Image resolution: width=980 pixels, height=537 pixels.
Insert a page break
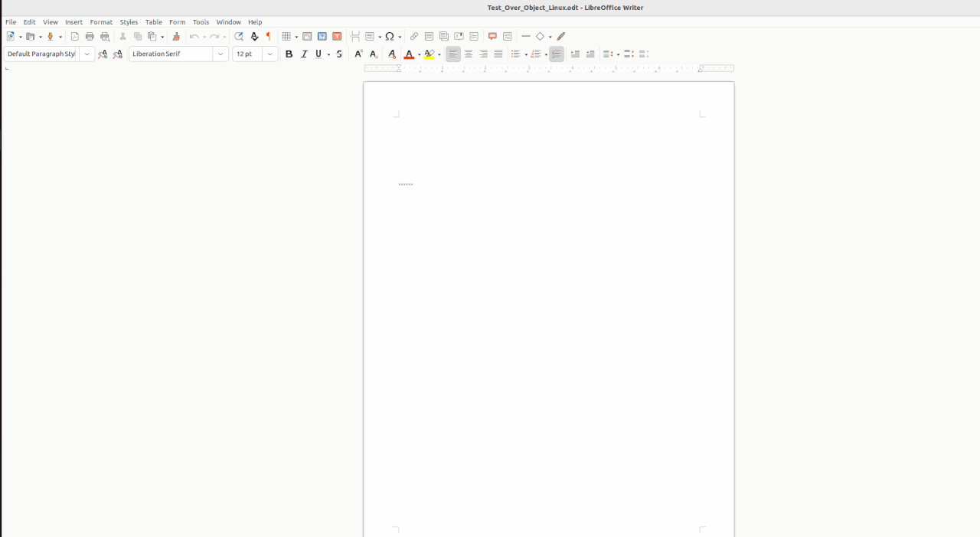[355, 36]
